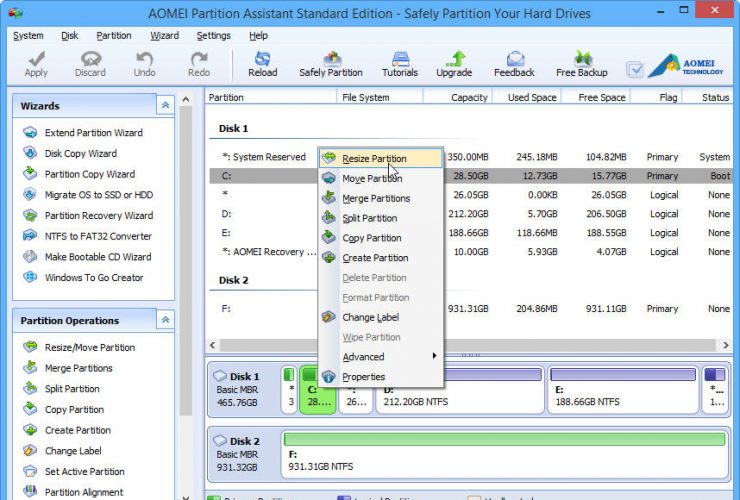Select the F: 931.31GB NTFS block on Disk 2
740x500 pixels.
[x=504, y=453]
